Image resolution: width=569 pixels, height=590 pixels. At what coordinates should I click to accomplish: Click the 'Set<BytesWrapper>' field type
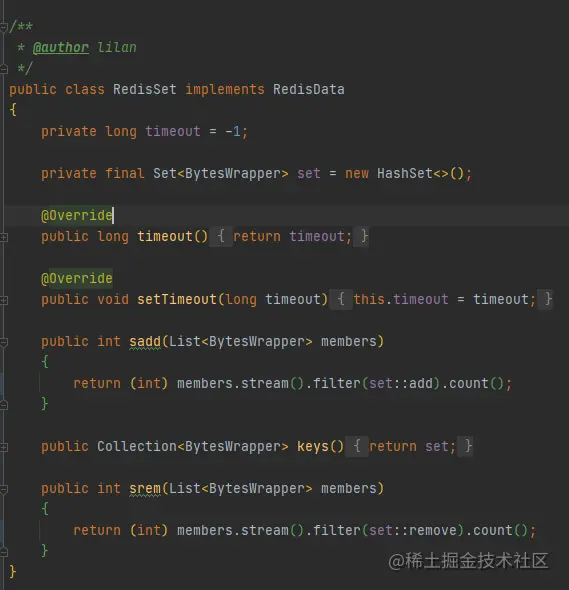click(x=221, y=173)
